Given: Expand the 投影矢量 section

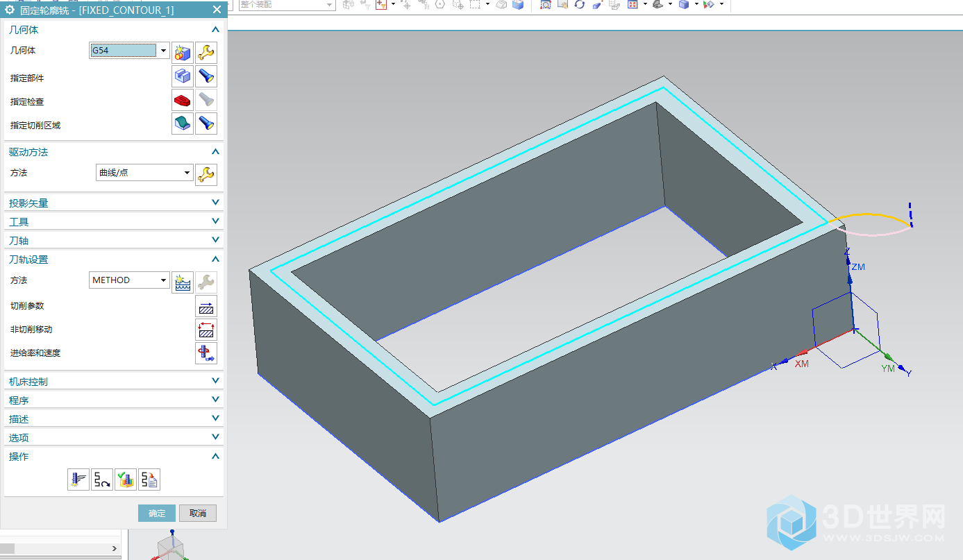Looking at the screenshot, I should [215, 203].
